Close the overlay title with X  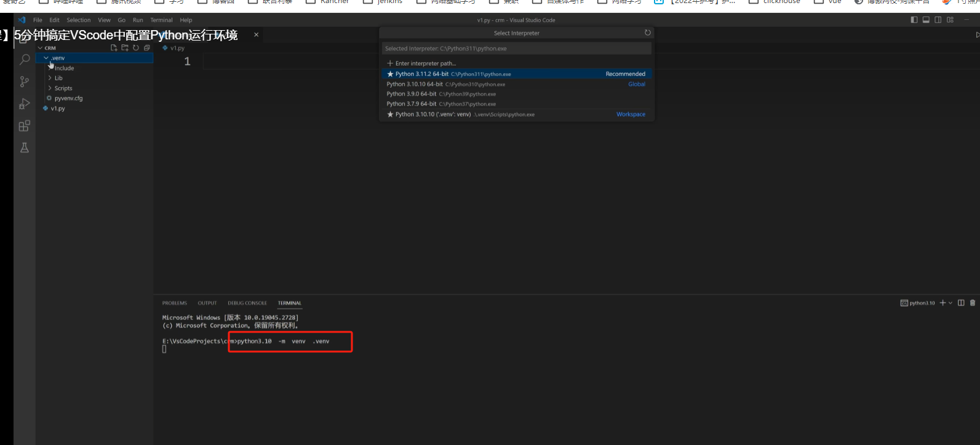(256, 34)
